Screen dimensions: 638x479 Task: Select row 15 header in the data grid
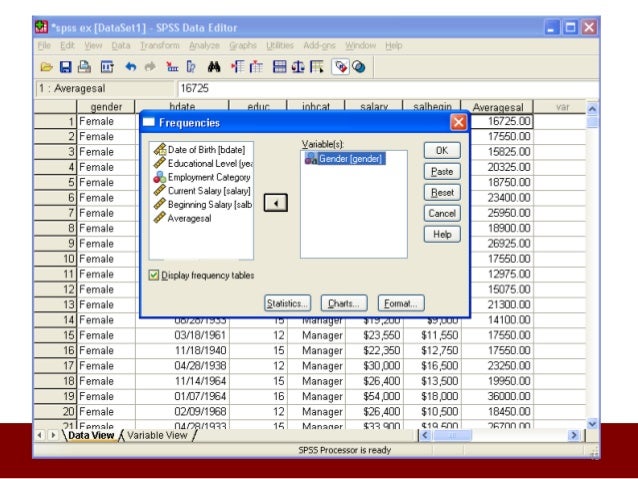pyautogui.click(x=55, y=335)
